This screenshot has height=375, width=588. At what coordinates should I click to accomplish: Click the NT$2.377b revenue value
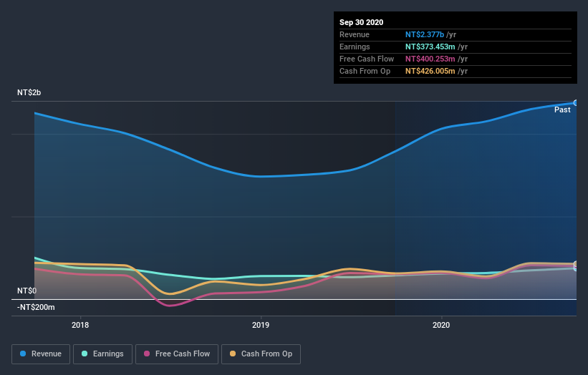click(425, 34)
